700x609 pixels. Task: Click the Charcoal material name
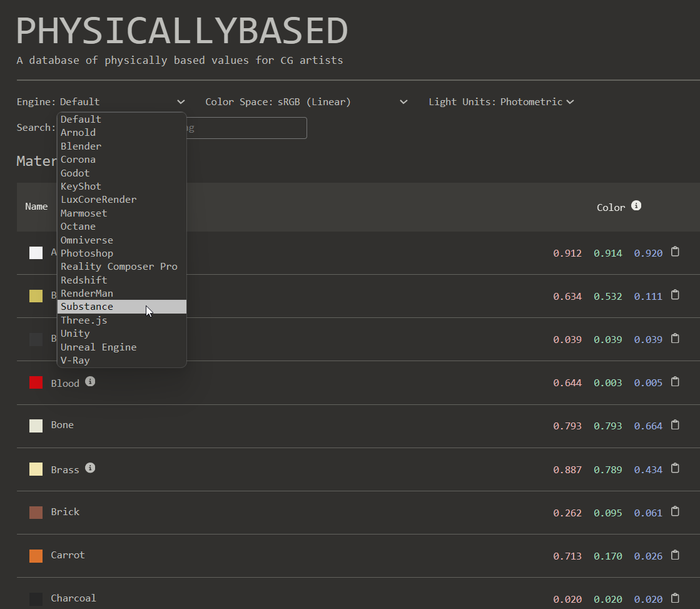[x=73, y=598]
